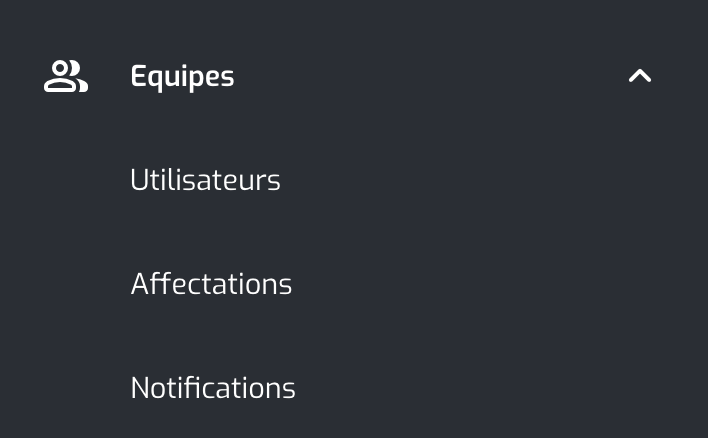The image size is (708, 438).
Task: Select Affectations in the sidebar
Action: coord(211,284)
